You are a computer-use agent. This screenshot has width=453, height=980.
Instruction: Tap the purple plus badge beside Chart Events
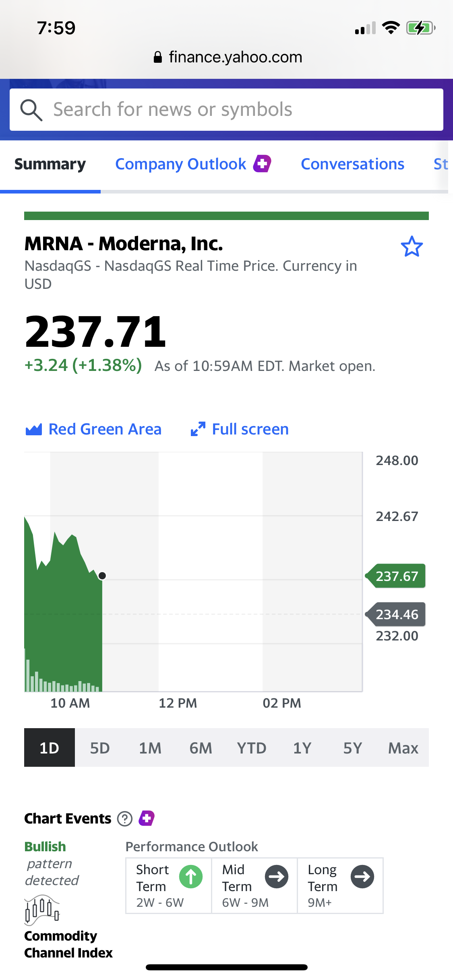[147, 818]
